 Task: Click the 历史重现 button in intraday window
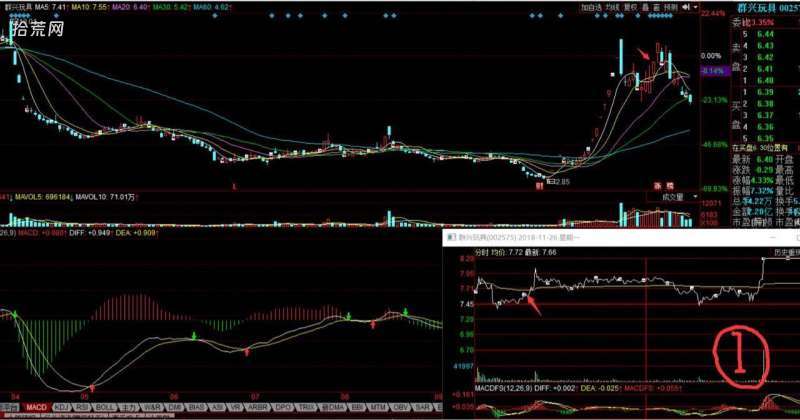point(787,252)
